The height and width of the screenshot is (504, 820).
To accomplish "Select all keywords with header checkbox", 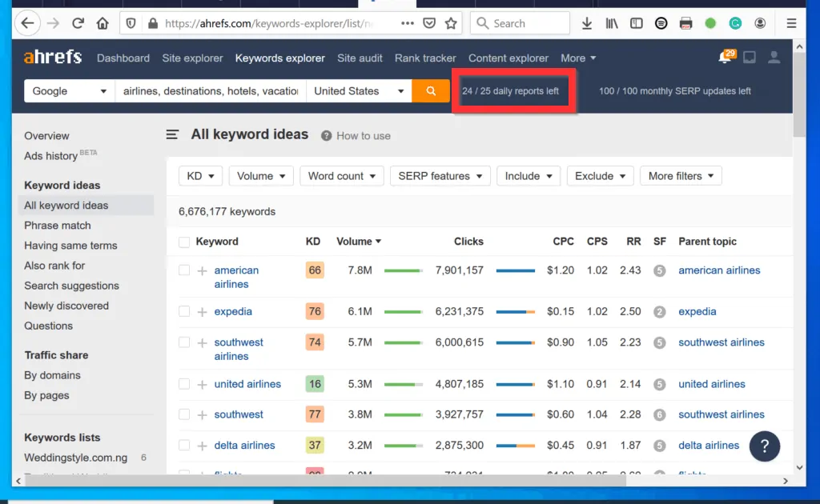I will tap(183, 241).
